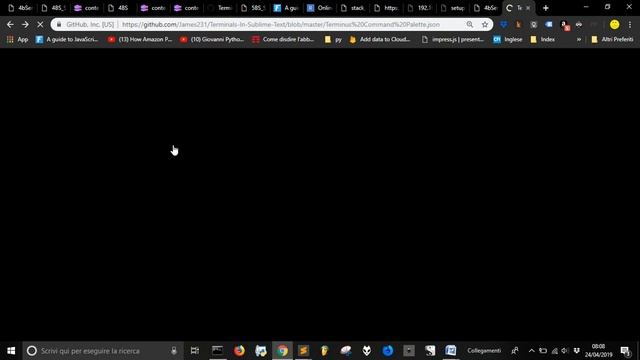Switch to the A gui tab
Screen dimensions: 640x360
pyautogui.click(x=287, y=8)
